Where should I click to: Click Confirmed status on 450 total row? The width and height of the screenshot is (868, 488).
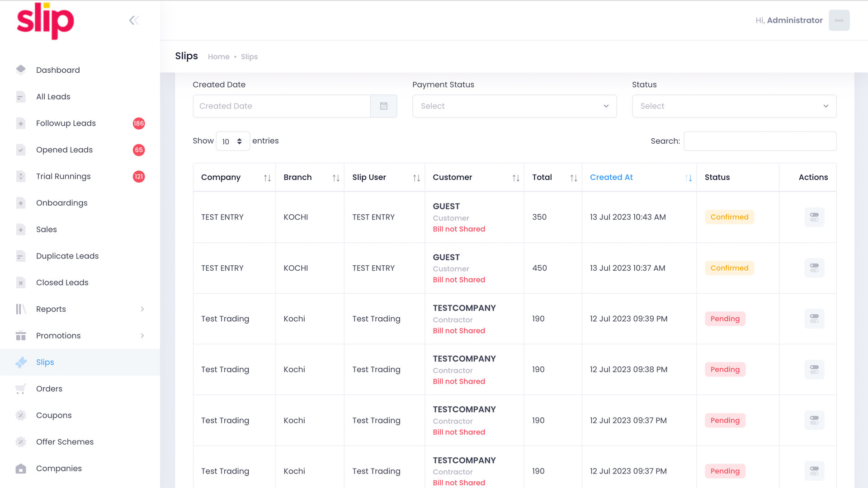[729, 268]
